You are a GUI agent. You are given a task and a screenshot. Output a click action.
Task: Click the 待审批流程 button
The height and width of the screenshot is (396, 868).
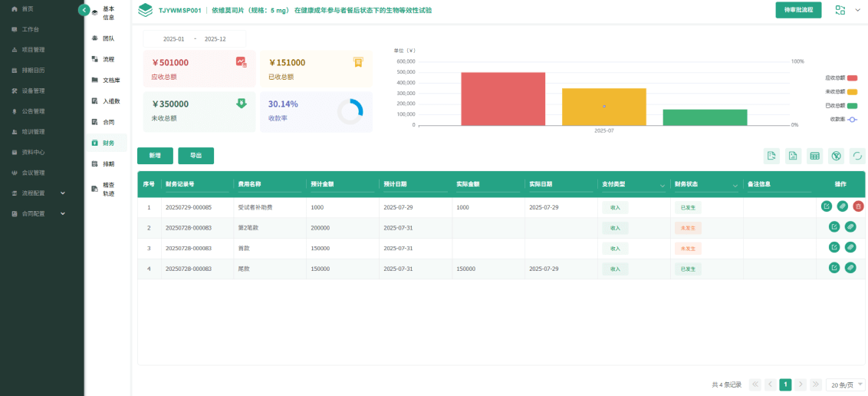coord(798,10)
